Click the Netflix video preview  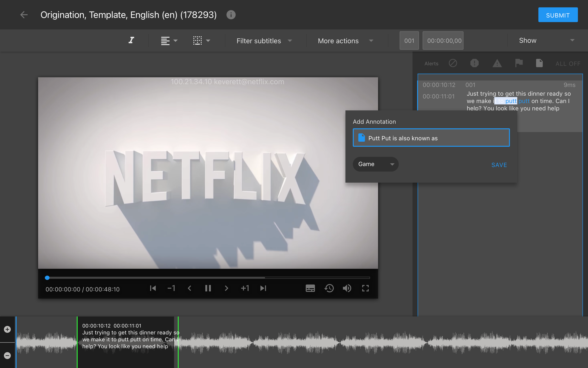click(x=208, y=173)
